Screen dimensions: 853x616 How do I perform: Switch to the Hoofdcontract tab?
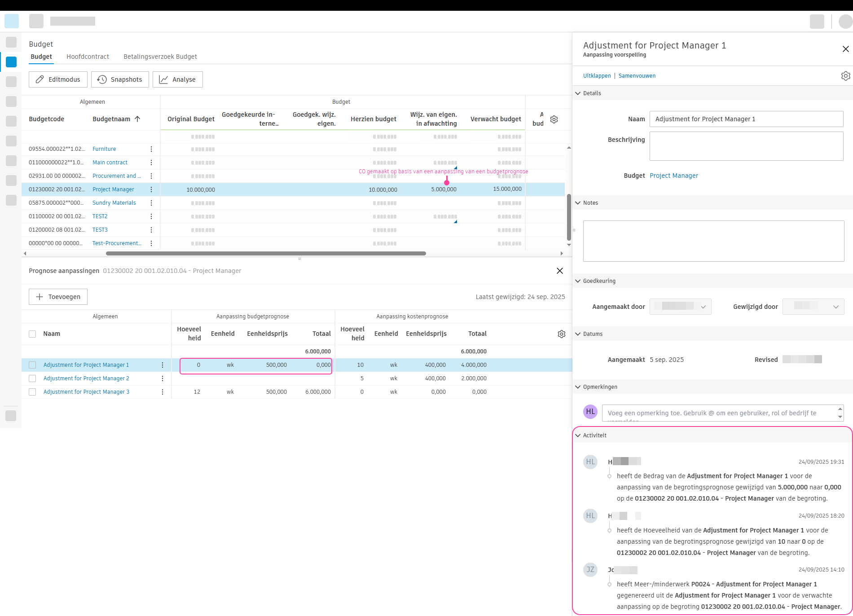(x=88, y=57)
